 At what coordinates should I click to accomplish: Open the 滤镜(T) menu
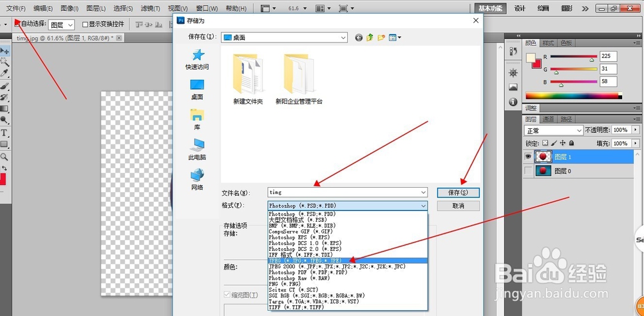[150, 8]
